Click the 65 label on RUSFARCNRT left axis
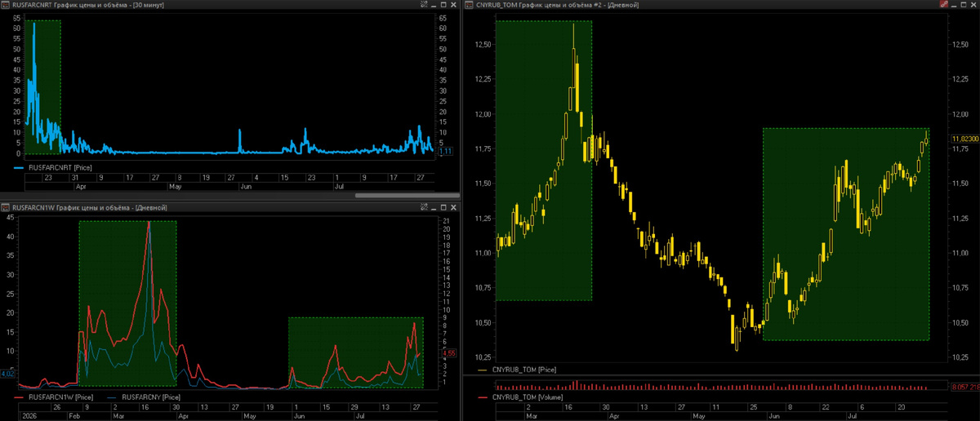980x421 pixels. (x=17, y=18)
